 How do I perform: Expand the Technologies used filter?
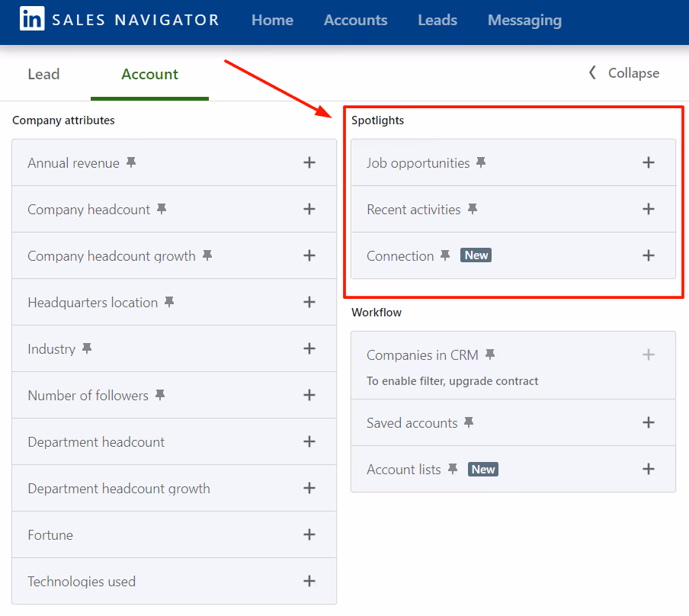309,581
